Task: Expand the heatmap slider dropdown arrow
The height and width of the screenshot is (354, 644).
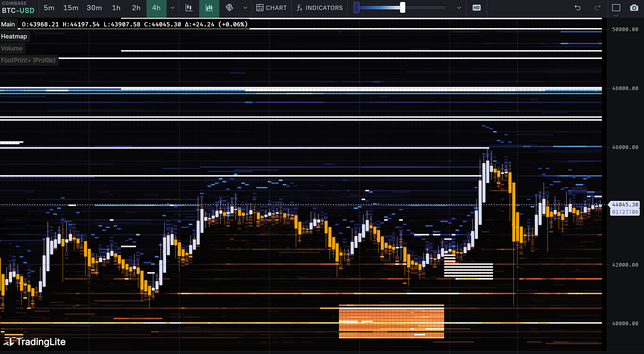Action: 459,8
